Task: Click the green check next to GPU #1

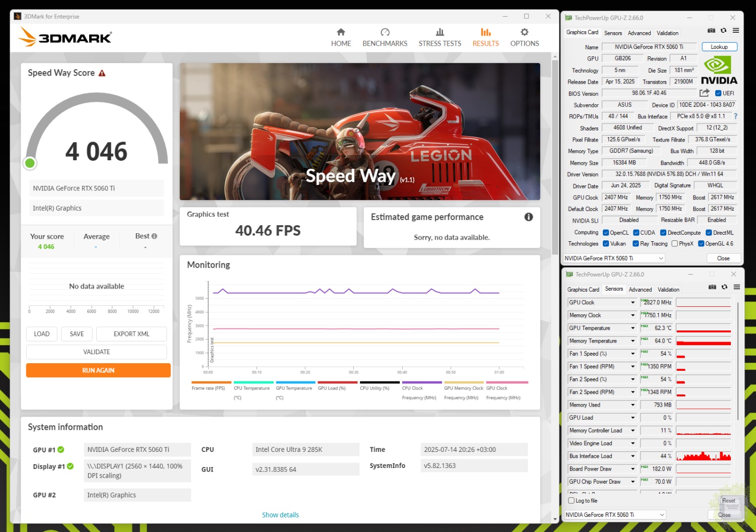Action: (61, 449)
